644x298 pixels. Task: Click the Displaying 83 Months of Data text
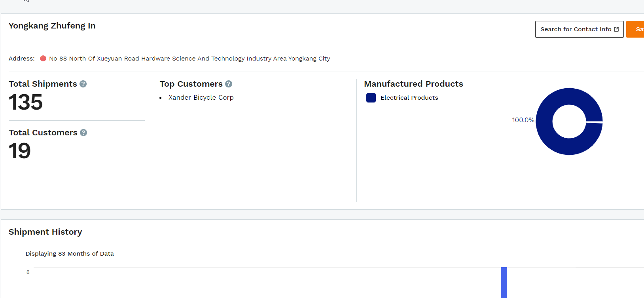70,254
